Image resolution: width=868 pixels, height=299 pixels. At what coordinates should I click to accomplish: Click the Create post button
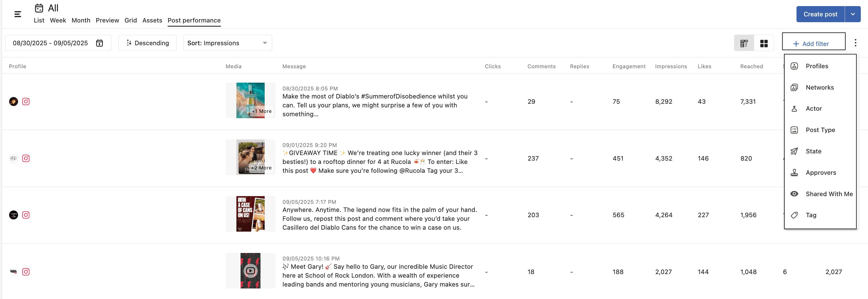[x=820, y=14]
